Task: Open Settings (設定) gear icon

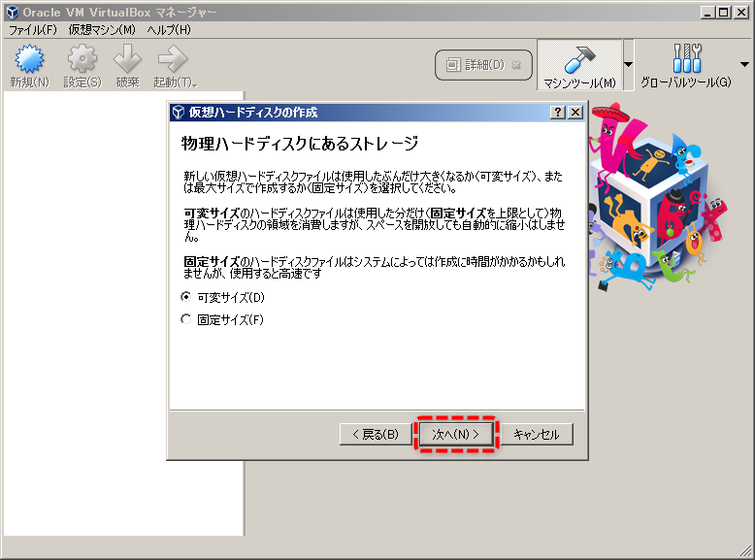Action: (x=82, y=59)
